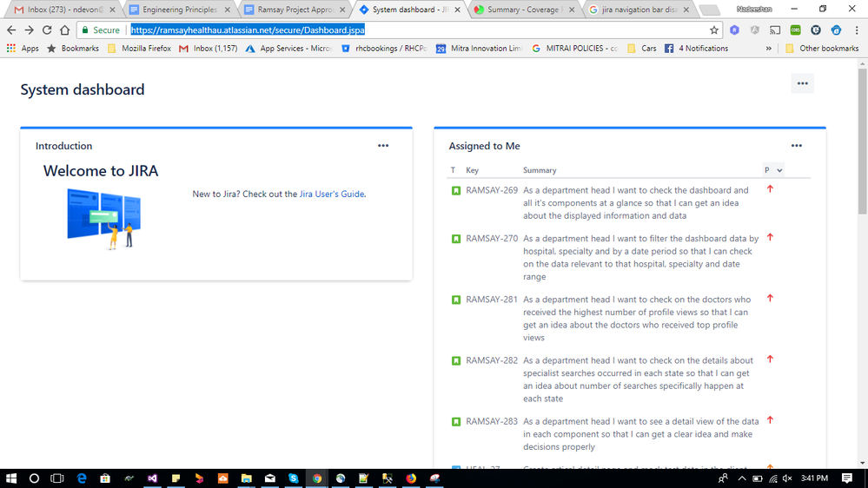The height and width of the screenshot is (488, 868).
Task: Click the priority arrow of RAMSAY-282
Action: [x=770, y=359]
